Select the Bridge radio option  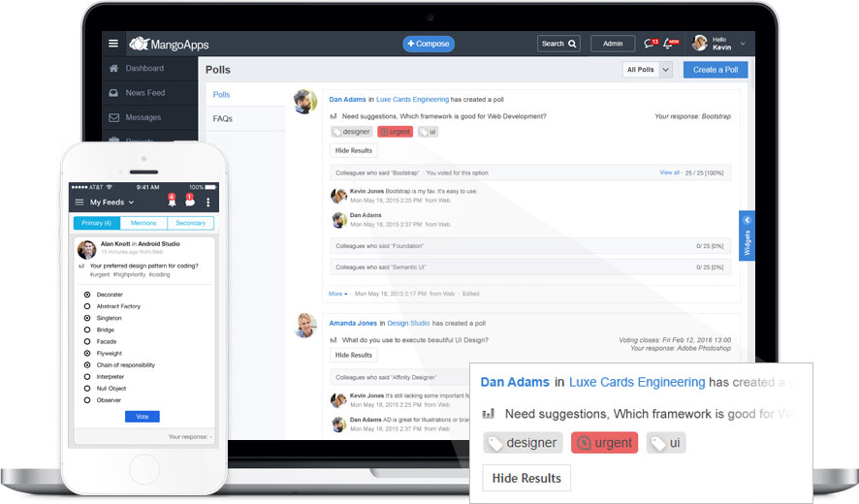tap(87, 330)
